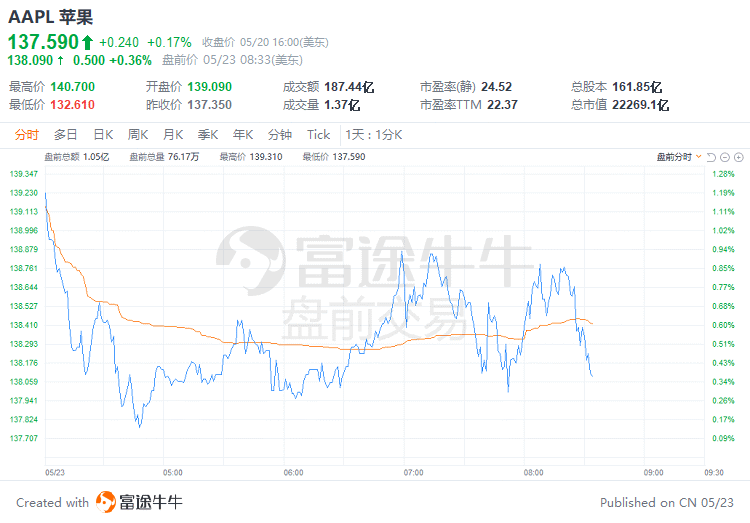Click the 市盈率(静) value 24.52
This screenshot has height=523, width=750.
496,87
